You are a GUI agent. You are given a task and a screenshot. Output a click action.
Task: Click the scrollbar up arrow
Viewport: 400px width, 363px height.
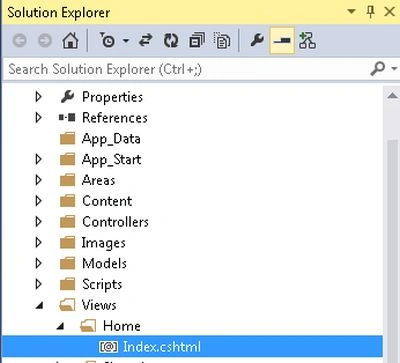click(x=392, y=96)
